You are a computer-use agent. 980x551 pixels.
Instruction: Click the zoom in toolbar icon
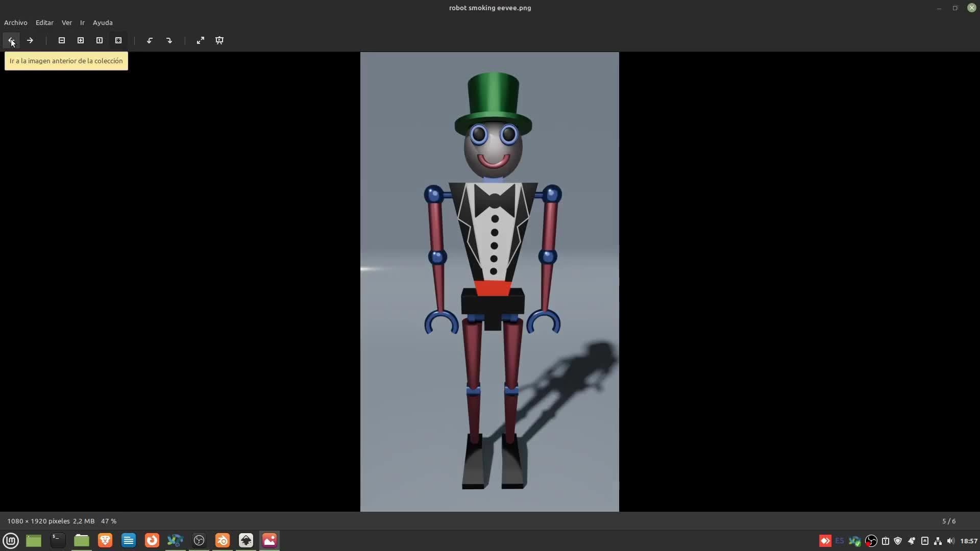click(81, 40)
